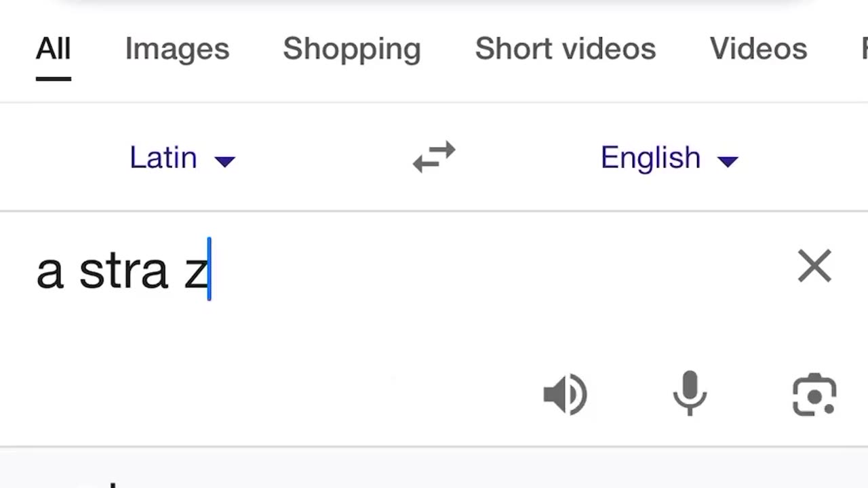Go to the Images tab
This screenshot has width=868, height=488.
click(x=177, y=49)
